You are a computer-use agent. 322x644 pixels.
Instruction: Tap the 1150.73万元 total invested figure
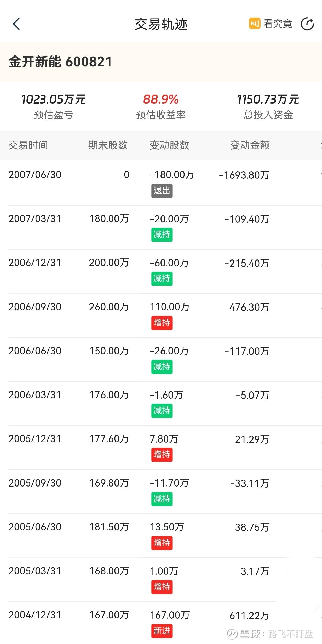tap(268, 99)
